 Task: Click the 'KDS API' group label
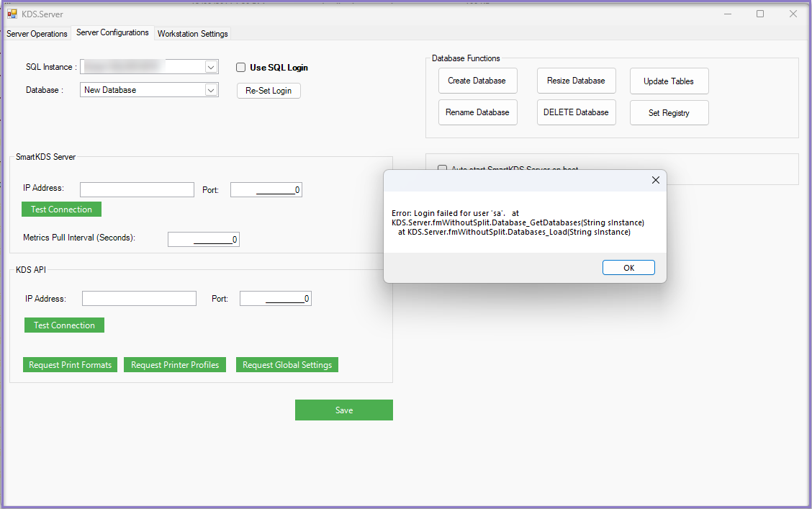31,270
